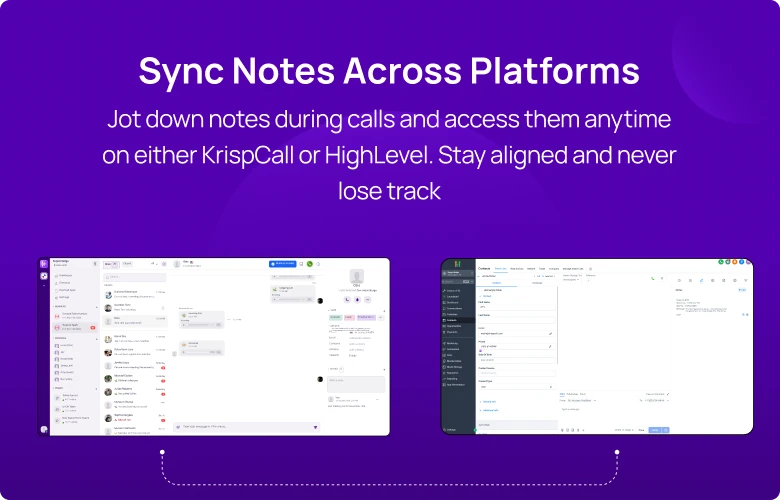This screenshot has height=500, width=780.
Task: Click green phone icon in HighLevel conversation header
Action: [653, 279]
